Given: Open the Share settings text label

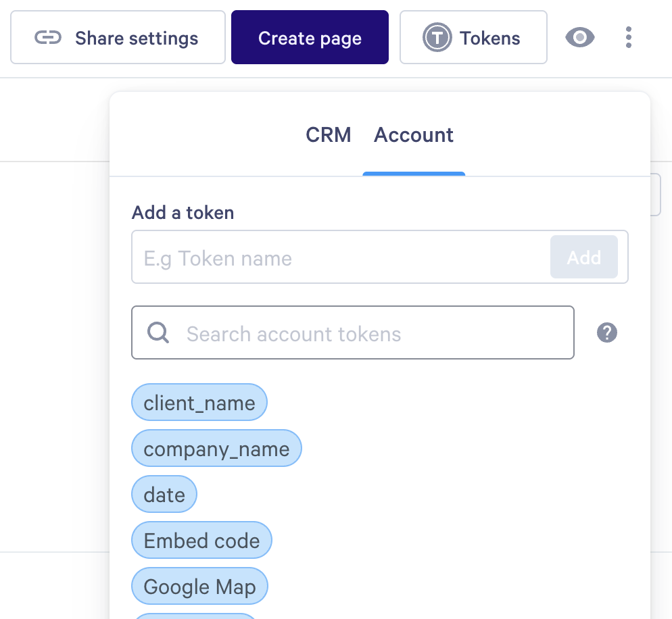Looking at the screenshot, I should 137,38.
